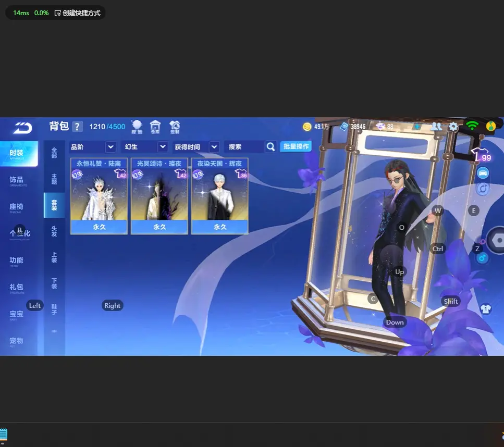Select the 主题 subcategory

click(54, 179)
